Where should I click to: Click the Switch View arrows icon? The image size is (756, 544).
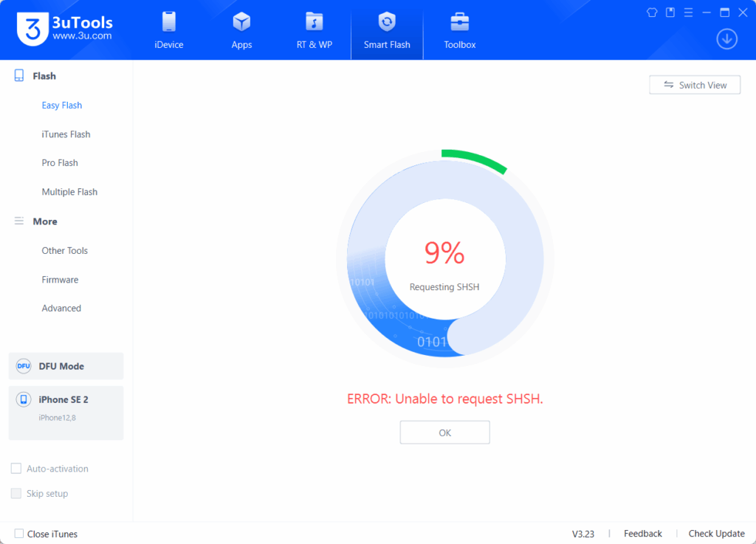[669, 85]
